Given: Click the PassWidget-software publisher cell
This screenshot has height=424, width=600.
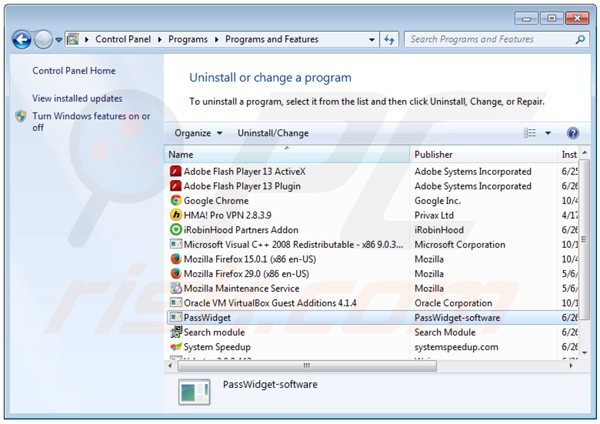Looking at the screenshot, I should [x=457, y=318].
